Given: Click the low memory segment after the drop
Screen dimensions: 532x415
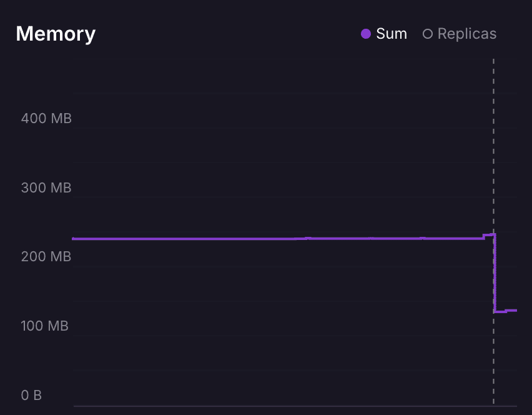Looking at the screenshot, I should [x=506, y=311].
